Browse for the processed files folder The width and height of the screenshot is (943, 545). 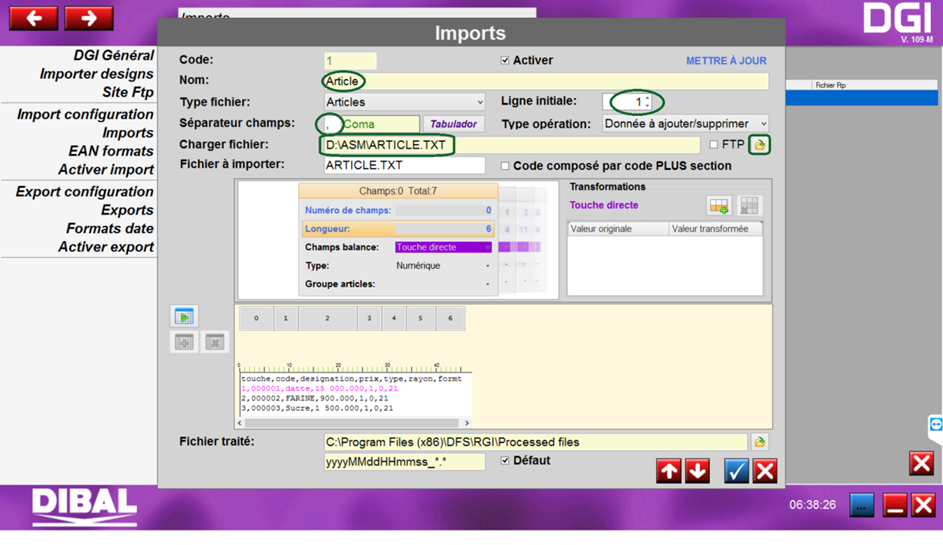coord(759,442)
